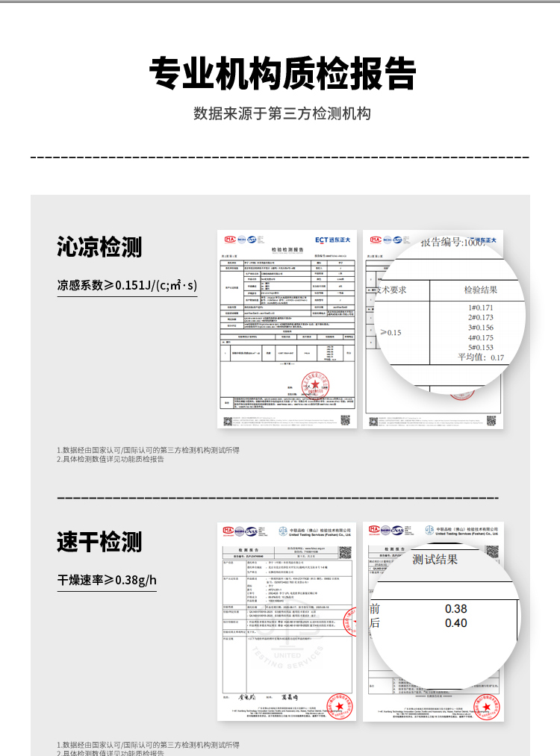Click bottom-right QR code on second cooling report

pyautogui.click(x=492, y=420)
